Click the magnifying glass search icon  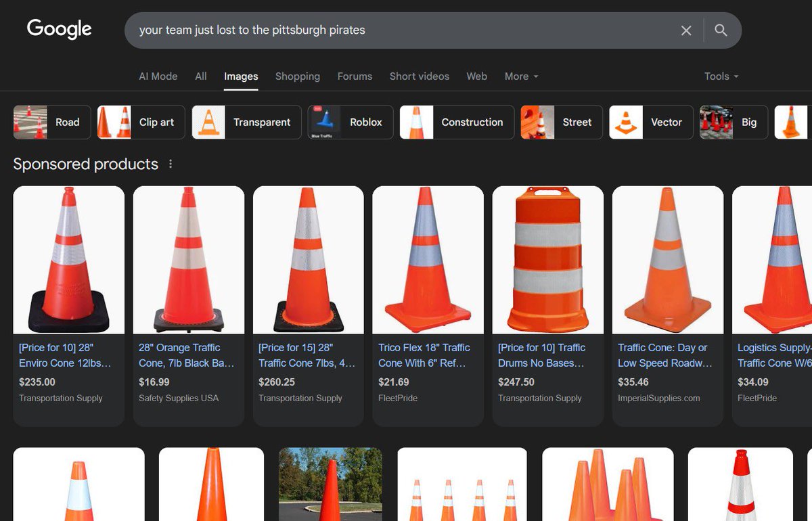click(721, 30)
